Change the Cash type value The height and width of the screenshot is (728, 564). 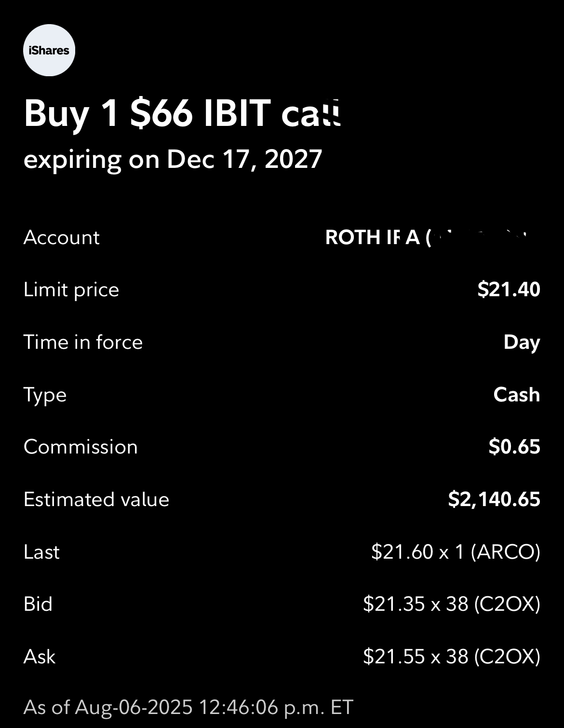[x=516, y=395]
